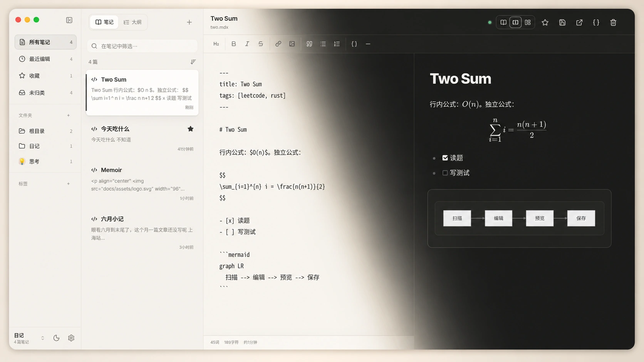Unfavorite the 今天吃什么 note star
644x362 pixels.
point(191,129)
